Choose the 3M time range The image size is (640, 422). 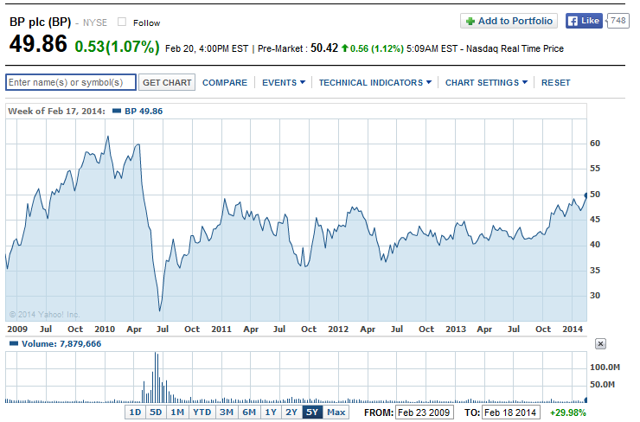[227, 412]
